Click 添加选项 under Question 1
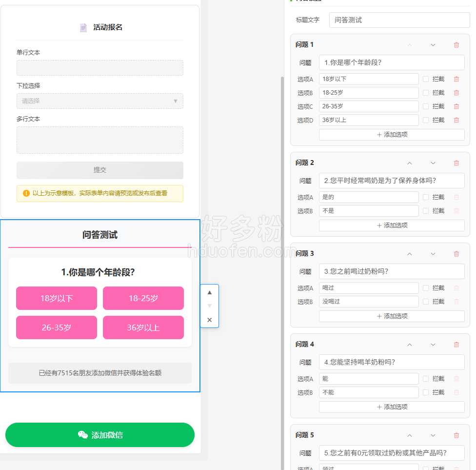476x470 pixels. (x=392, y=135)
